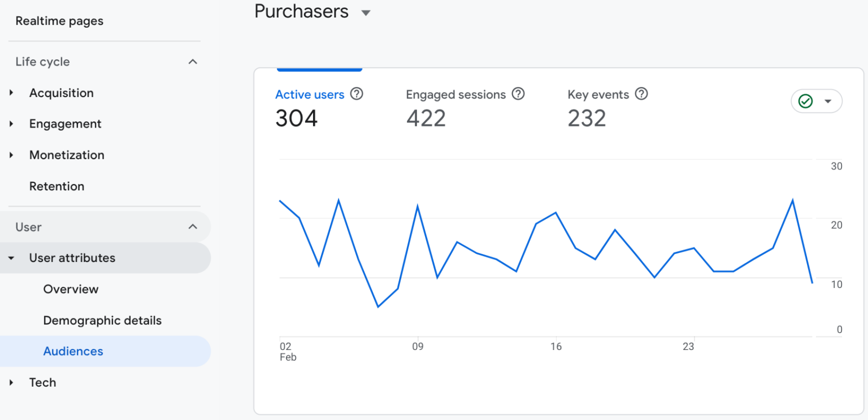This screenshot has width=868, height=420.
Task: Click the User attributes label
Action: (72, 258)
